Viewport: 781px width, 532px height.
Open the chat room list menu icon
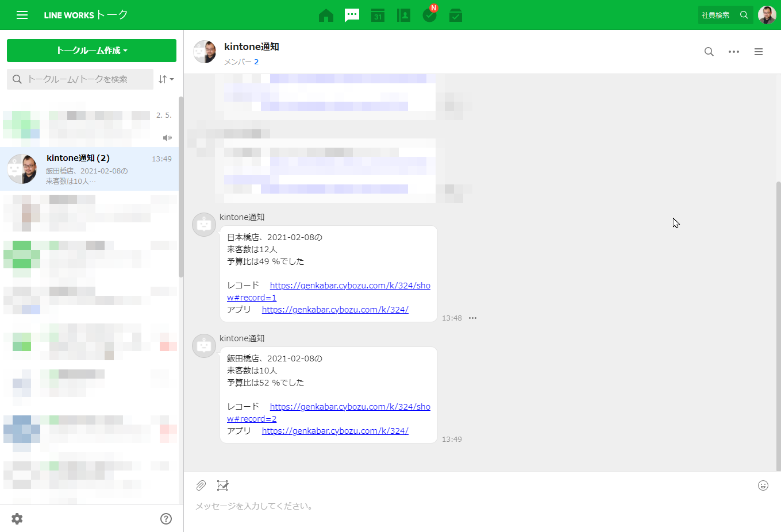pos(758,52)
